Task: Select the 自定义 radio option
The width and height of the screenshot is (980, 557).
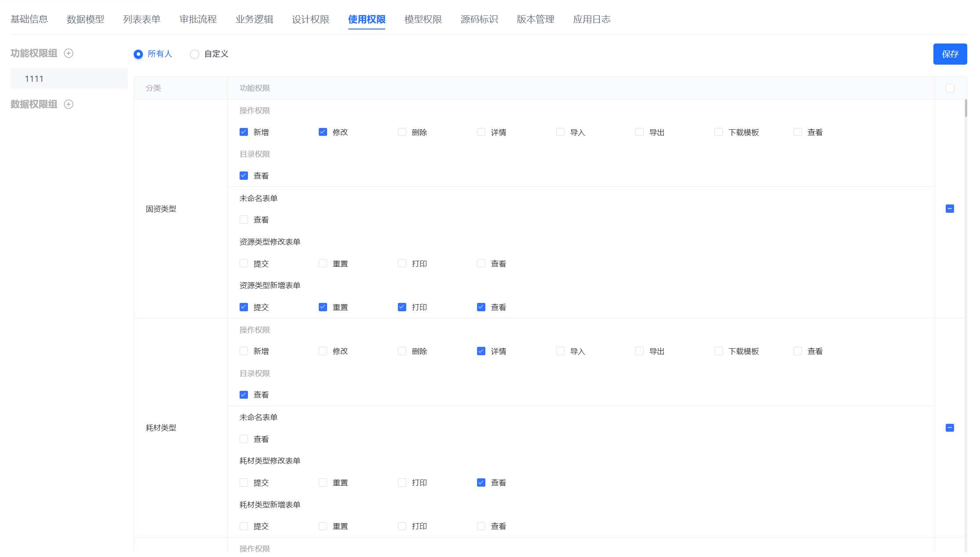Action: pos(194,54)
